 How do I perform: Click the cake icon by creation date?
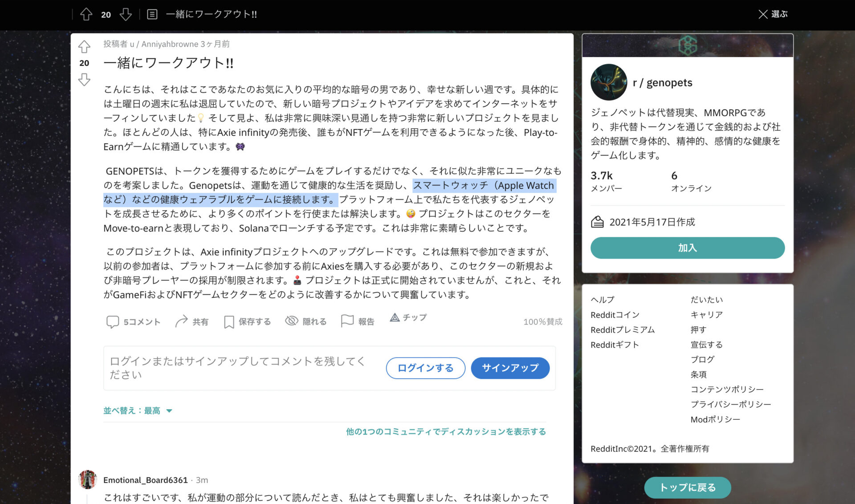tap(597, 222)
